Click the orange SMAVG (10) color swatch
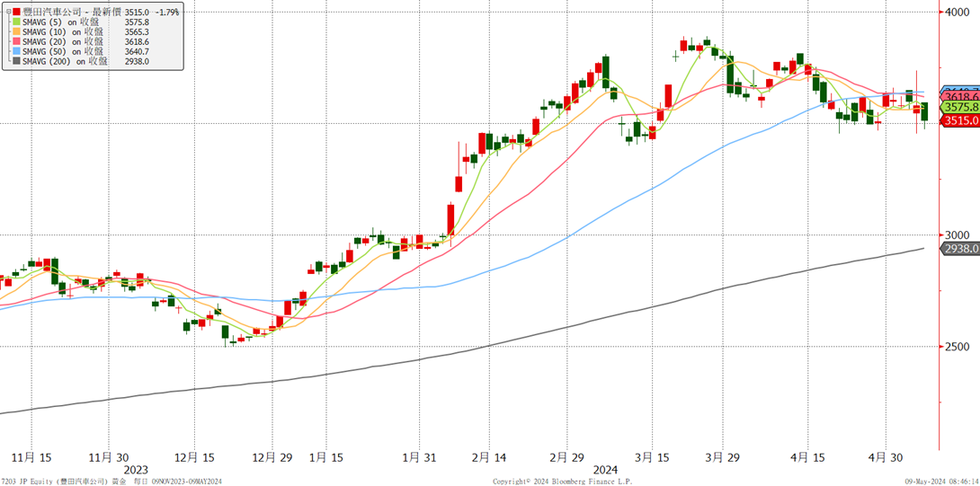The image size is (980, 486). click(x=16, y=31)
